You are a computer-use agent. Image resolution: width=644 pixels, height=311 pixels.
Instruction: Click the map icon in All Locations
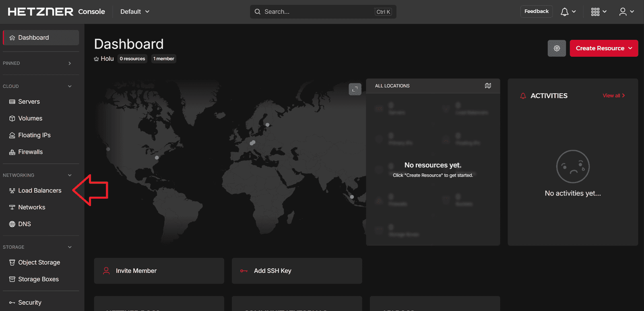[488, 86]
